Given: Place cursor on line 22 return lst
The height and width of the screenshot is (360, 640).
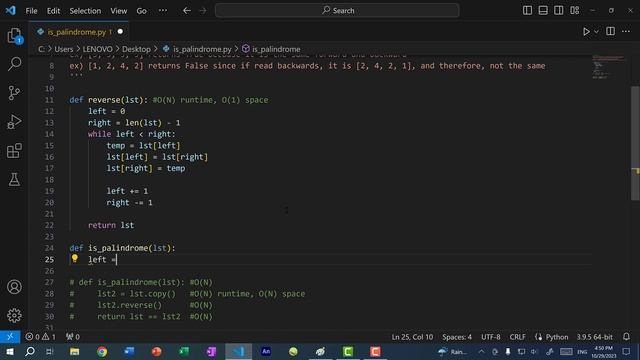Looking at the screenshot, I should [x=111, y=225].
